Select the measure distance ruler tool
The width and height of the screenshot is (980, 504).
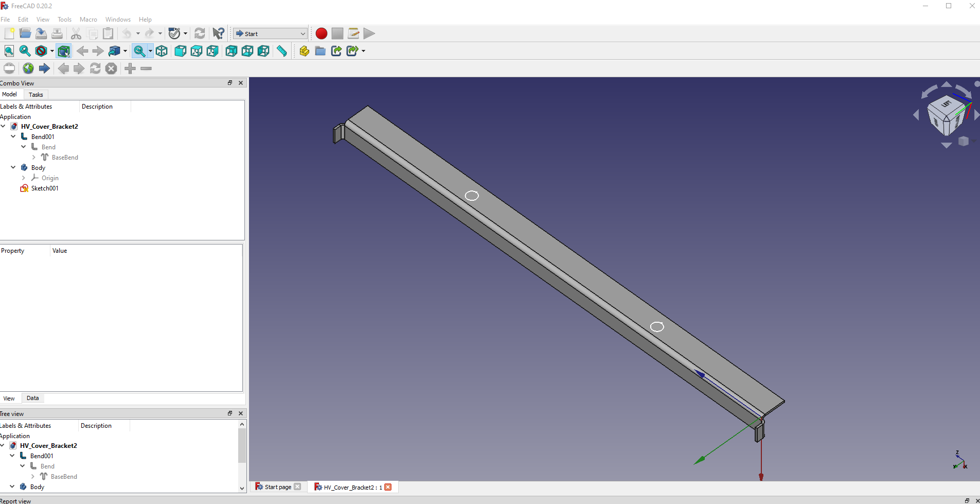[282, 51]
